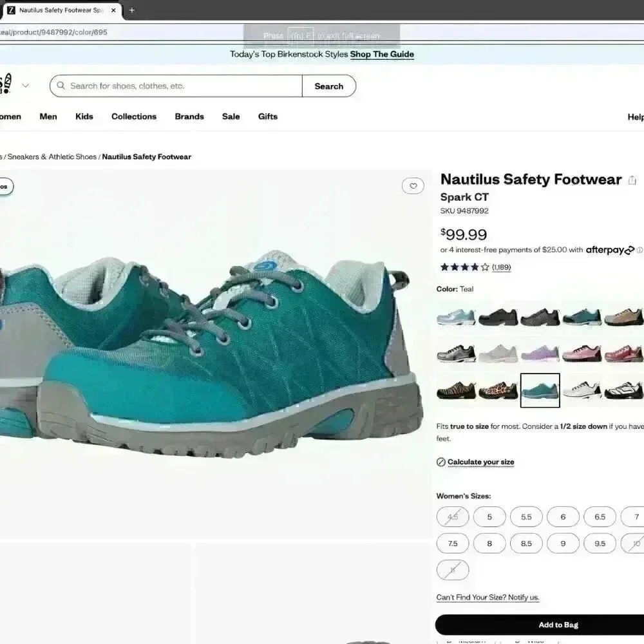644x644 pixels.
Task: Choose the silver metallic shoe swatch
Action: 457,353
